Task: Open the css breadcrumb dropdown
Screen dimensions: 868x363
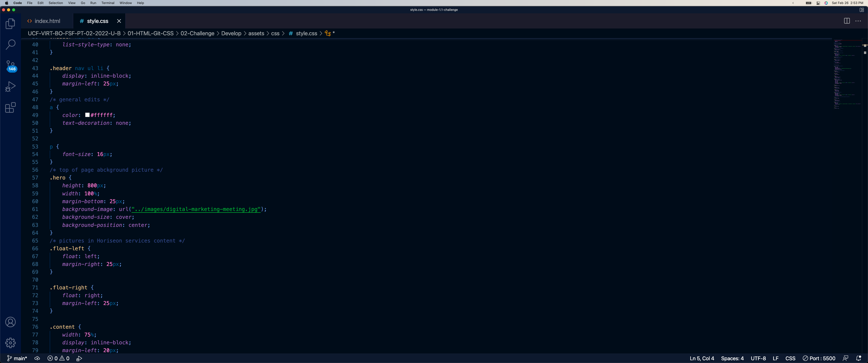Action: tap(275, 33)
